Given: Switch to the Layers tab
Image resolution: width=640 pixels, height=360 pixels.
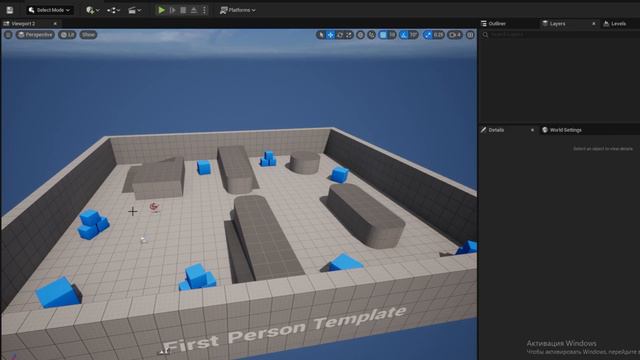Looking at the screenshot, I should click(554, 24).
